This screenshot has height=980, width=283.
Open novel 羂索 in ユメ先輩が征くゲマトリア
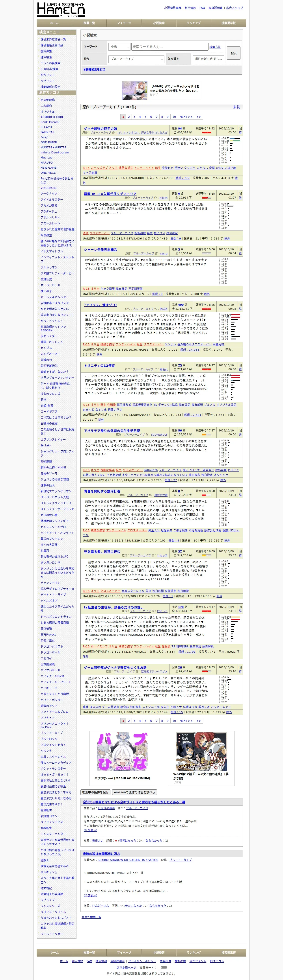click(x=110, y=194)
